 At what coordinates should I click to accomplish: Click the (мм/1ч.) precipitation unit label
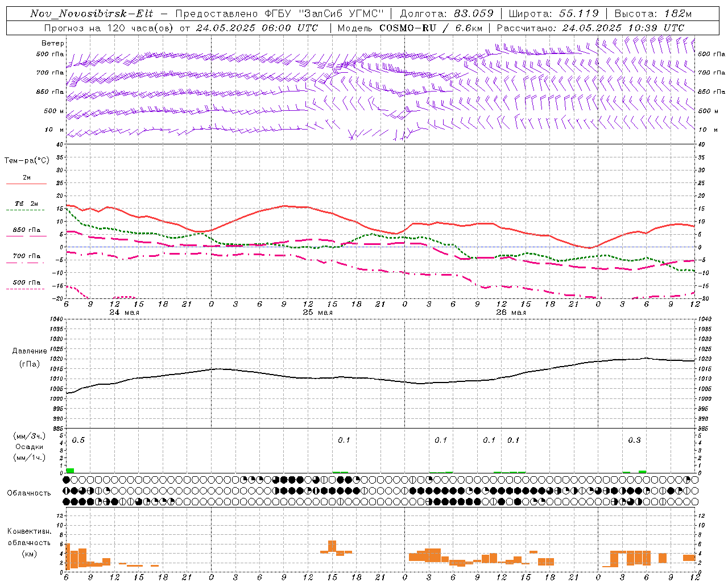point(29,457)
